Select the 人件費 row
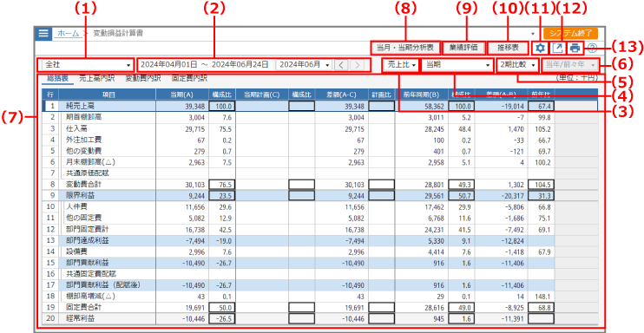 click(319, 207)
